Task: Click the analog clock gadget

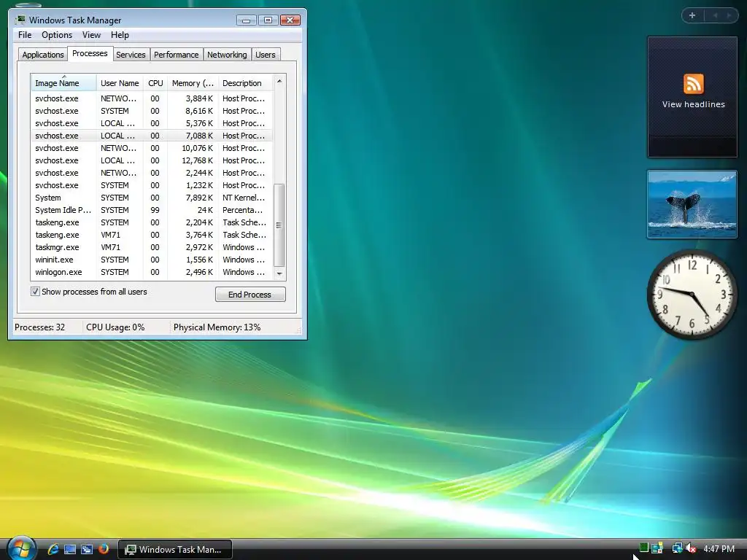Action: pyautogui.click(x=692, y=295)
